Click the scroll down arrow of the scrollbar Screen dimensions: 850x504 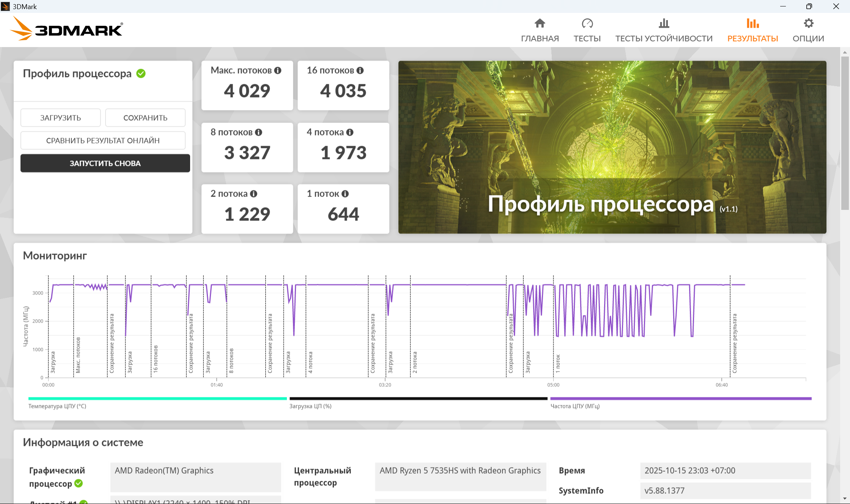point(845,499)
